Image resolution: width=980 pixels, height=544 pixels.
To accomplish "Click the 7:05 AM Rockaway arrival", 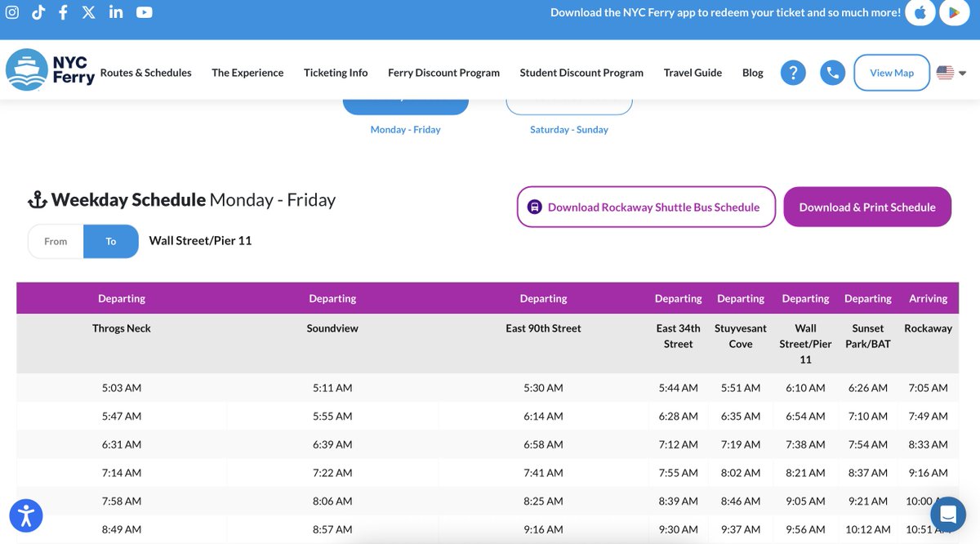I will pos(929,388).
